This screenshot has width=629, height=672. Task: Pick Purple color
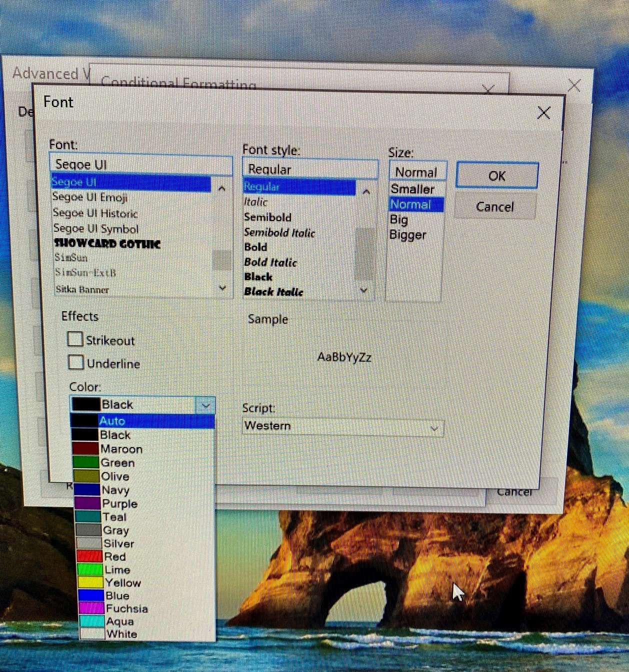pos(145,503)
